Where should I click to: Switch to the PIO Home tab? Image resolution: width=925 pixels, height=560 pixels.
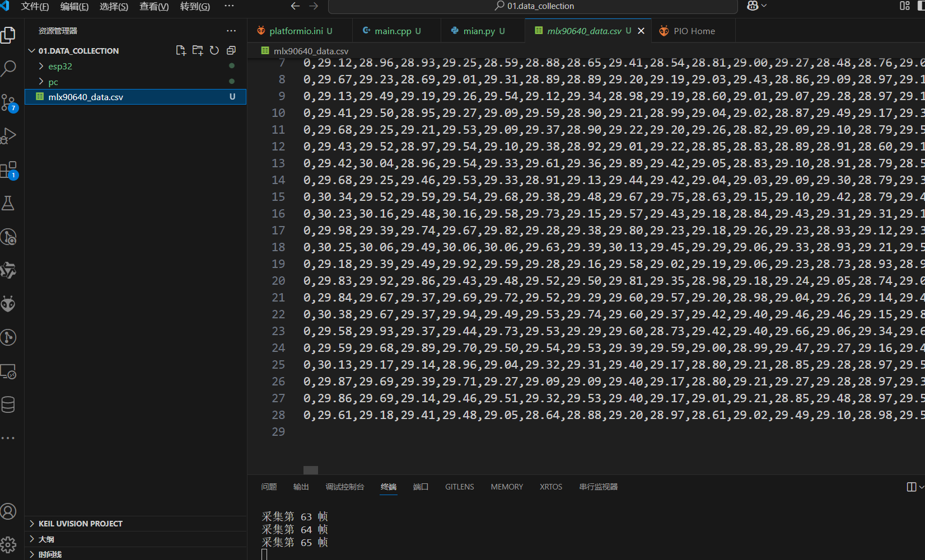point(694,31)
